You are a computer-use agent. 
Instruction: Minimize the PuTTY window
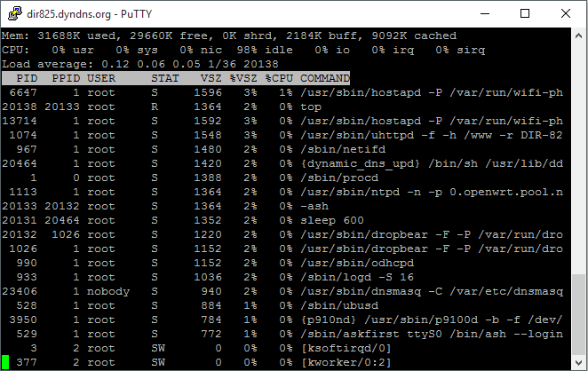485,14
